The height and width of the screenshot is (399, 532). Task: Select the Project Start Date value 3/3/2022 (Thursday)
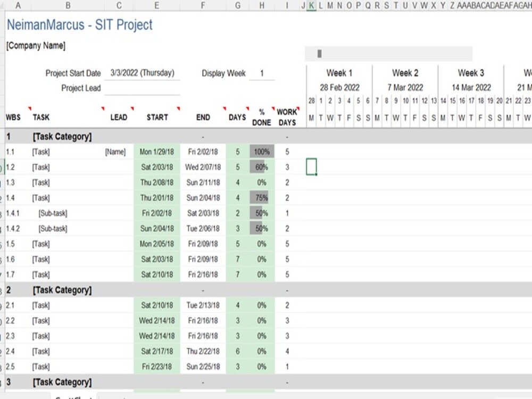pyautogui.click(x=142, y=73)
